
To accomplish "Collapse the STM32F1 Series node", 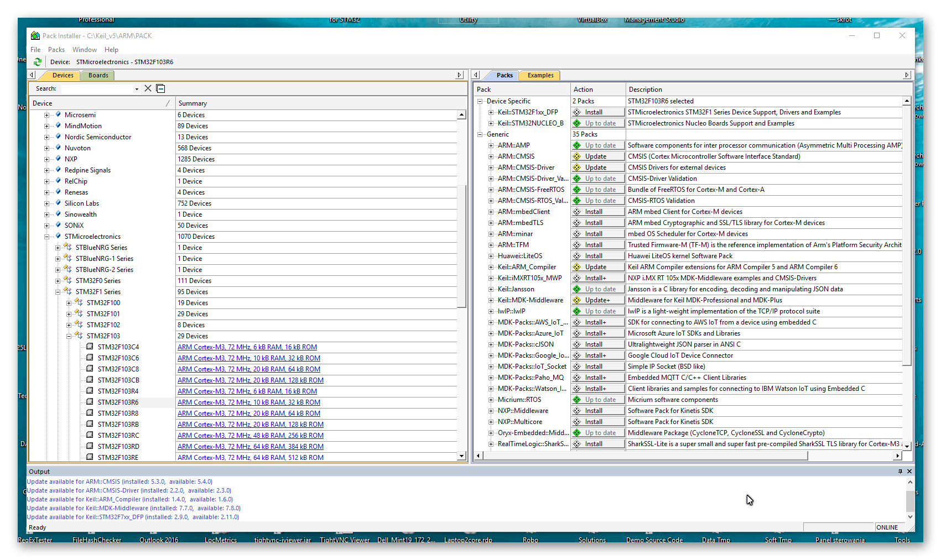I will 58,292.
